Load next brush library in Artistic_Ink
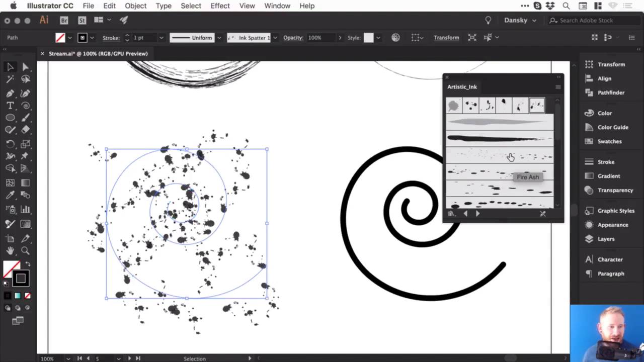This screenshot has width=644, height=362. click(477, 214)
